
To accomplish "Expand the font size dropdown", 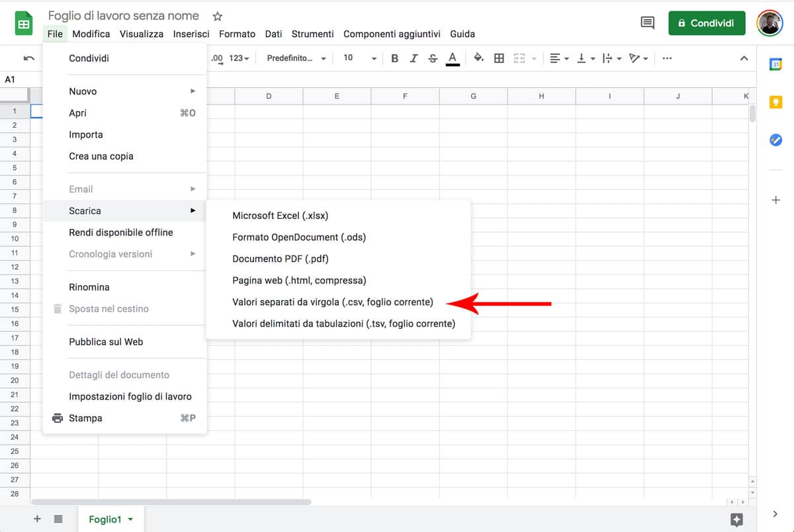I will (x=359, y=58).
